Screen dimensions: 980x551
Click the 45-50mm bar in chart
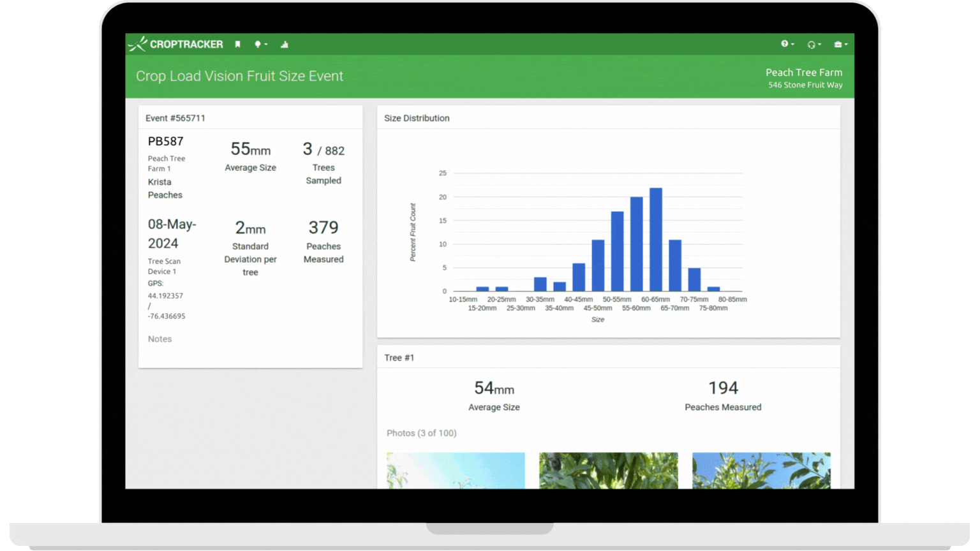tap(598, 265)
